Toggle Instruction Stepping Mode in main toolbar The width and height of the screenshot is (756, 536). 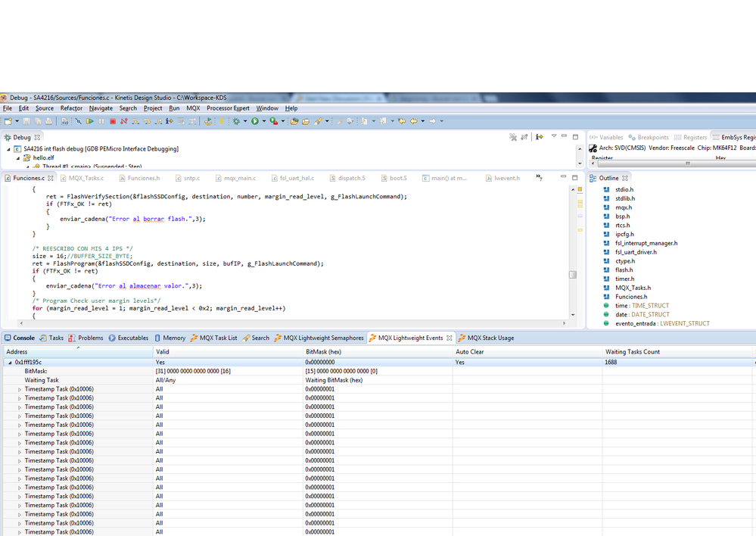click(x=170, y=121)
